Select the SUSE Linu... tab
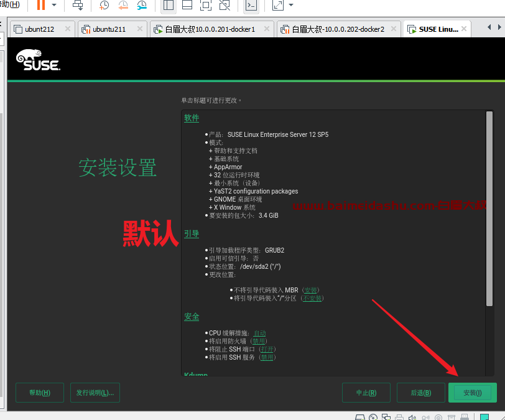This screenshot has width=505, height=420. click(x=438, y=29)
